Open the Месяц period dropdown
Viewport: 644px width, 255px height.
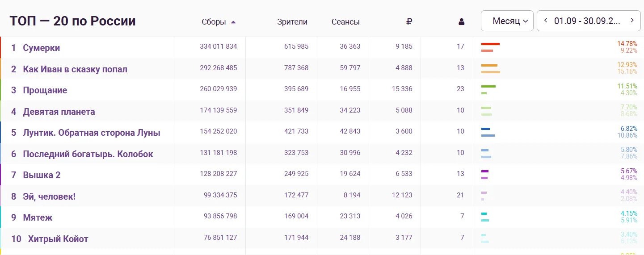click(x=507, y=21)
